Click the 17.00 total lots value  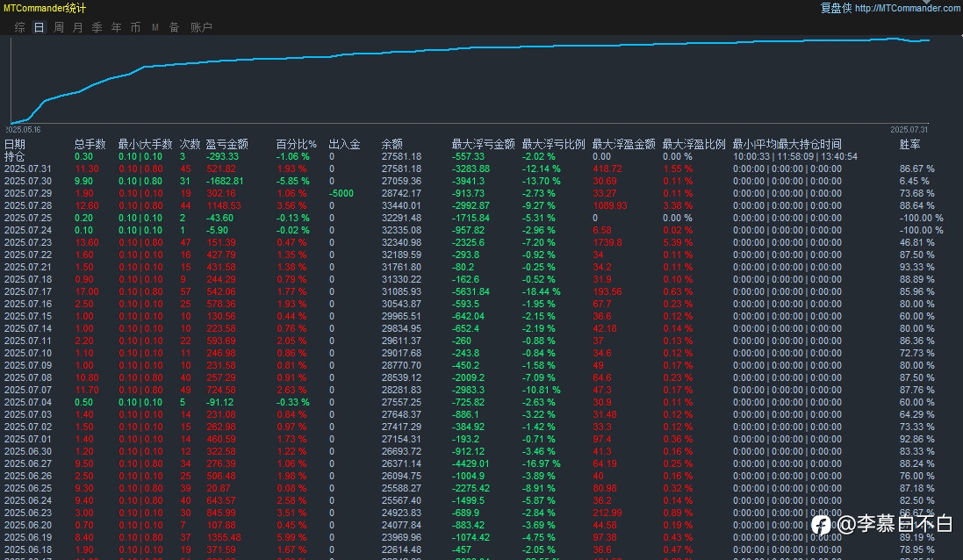tap(87, 291)
